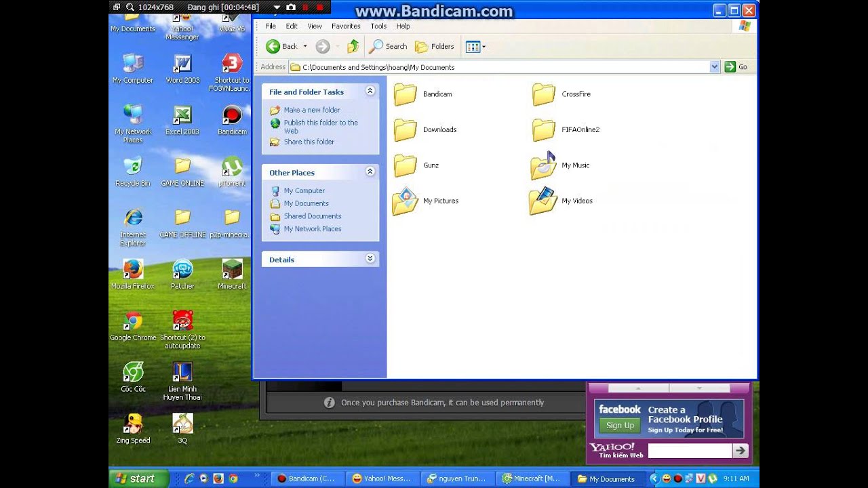Select the Minecraft desktop icon
868x488 pixels.
tap(232, 274)
